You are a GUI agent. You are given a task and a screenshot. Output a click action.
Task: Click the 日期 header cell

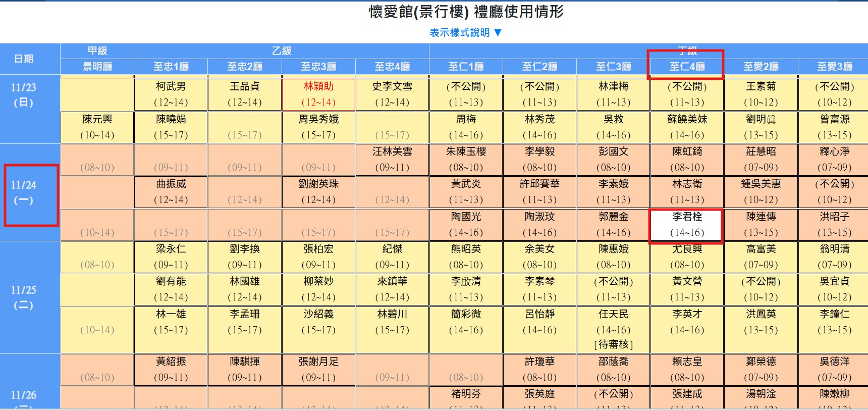[x=24, y=59]
